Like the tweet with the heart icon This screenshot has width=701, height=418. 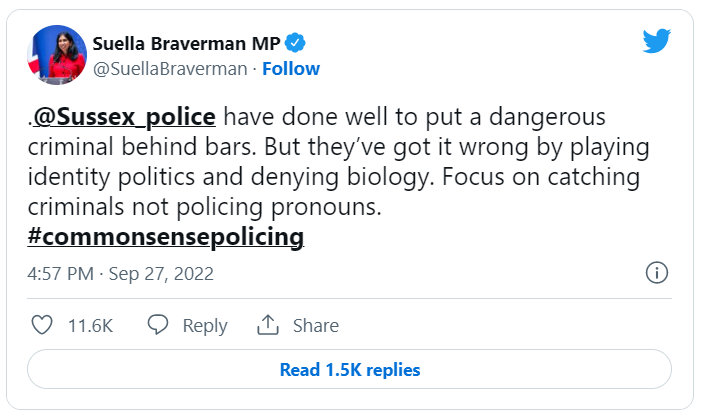[x=42, y=325]
